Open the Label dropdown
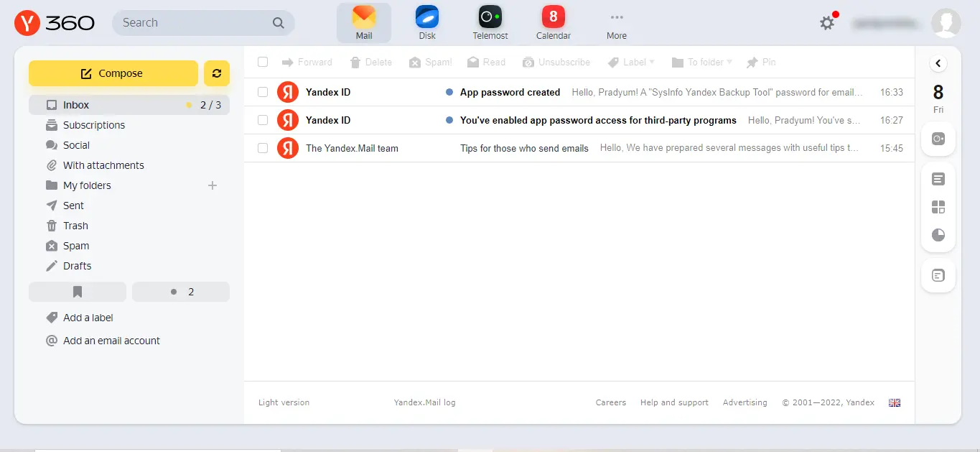Image resolution: width=980 pixels, height=452 pixels. pos(632,63)
